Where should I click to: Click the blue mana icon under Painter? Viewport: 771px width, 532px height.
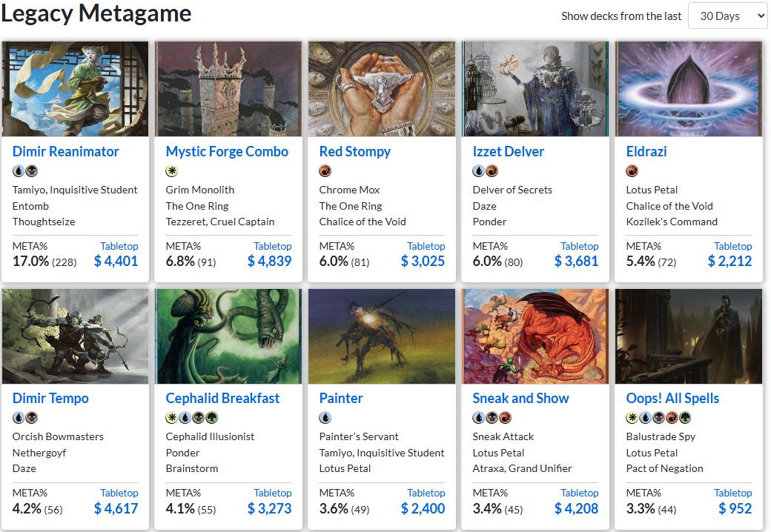coord(325,418)
